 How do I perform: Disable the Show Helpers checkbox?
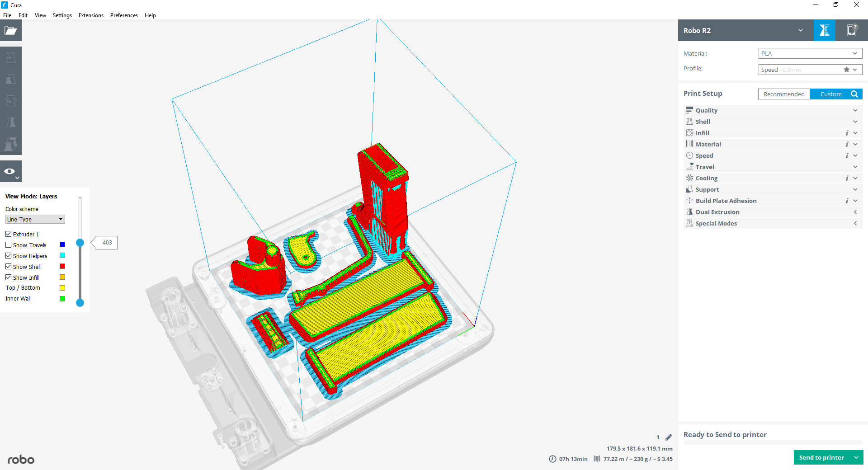tap(8, 256)
